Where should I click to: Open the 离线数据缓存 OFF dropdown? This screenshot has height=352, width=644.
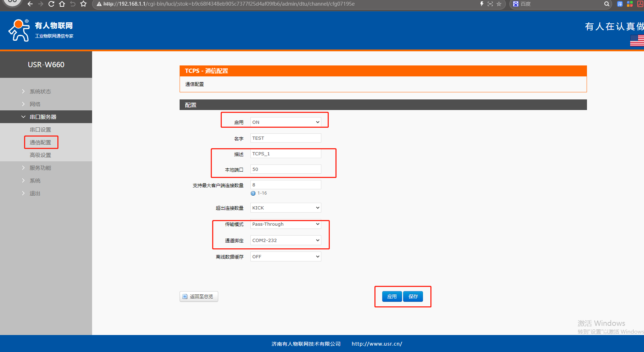(286, 256)
